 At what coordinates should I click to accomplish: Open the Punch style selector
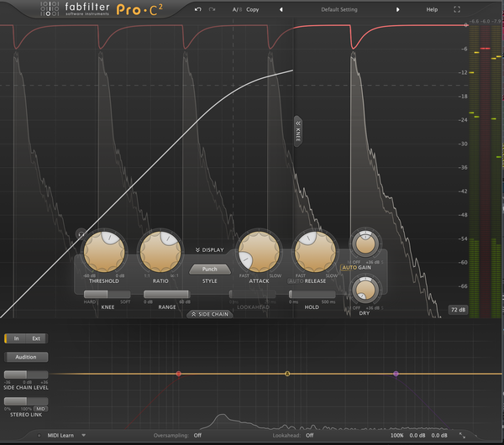coord(209,270)
